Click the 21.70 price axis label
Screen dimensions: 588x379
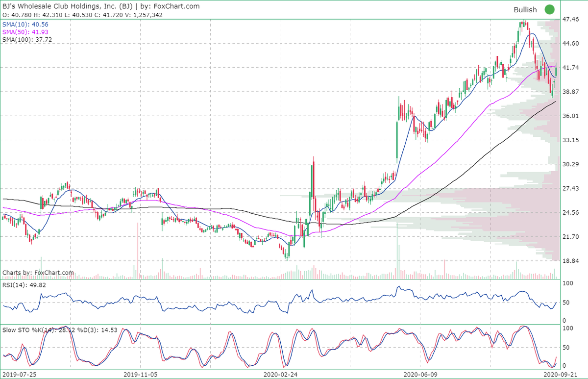click(x=571, y=236)
